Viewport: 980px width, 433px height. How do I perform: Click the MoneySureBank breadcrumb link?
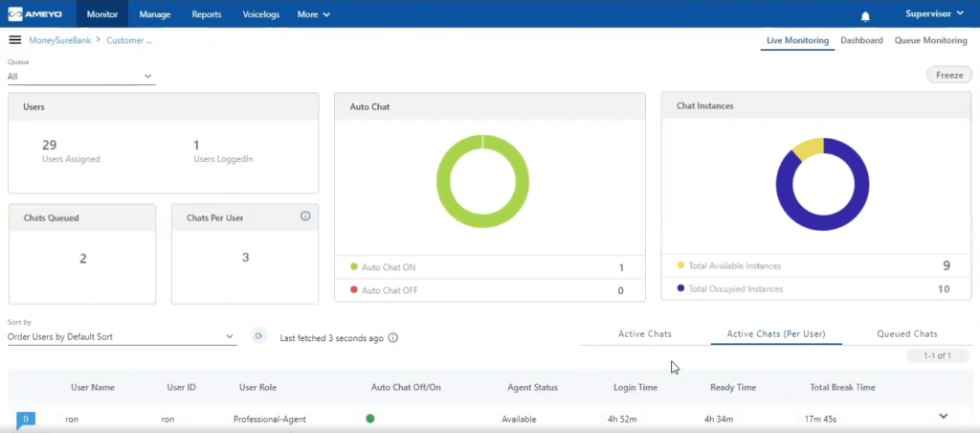(60, 40)
